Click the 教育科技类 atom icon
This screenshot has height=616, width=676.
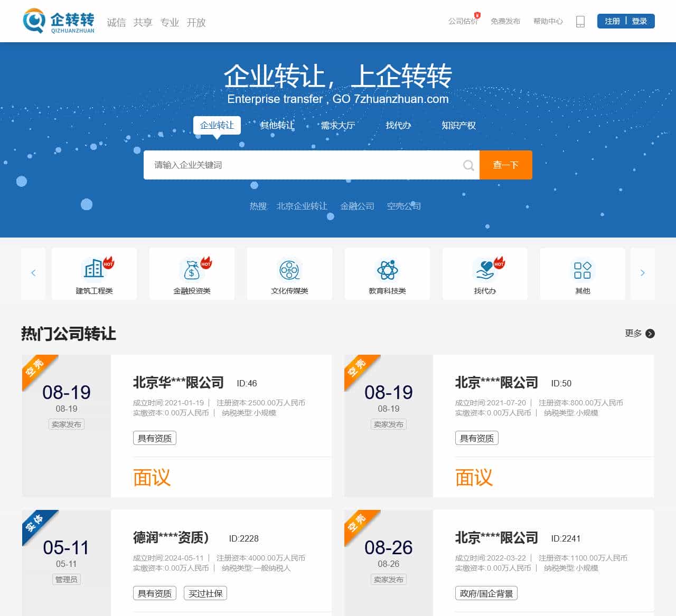click(387, 268)
